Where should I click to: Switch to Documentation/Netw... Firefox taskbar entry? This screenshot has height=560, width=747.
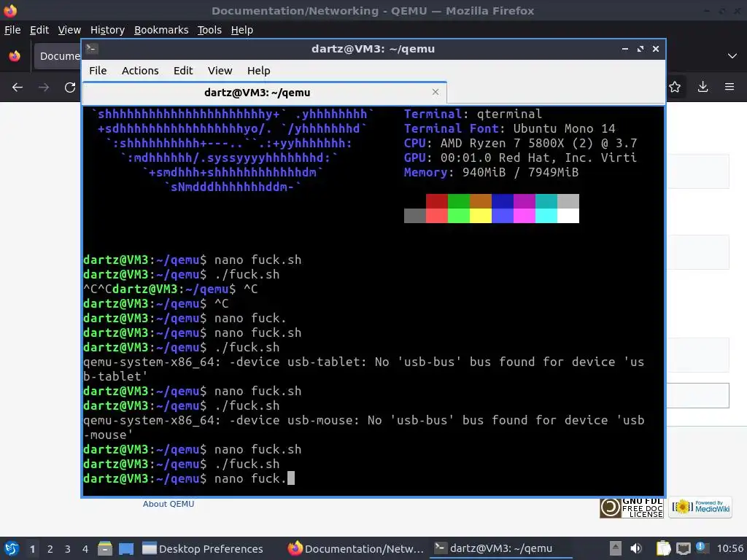pyautogui.click(x=356, y=548)
